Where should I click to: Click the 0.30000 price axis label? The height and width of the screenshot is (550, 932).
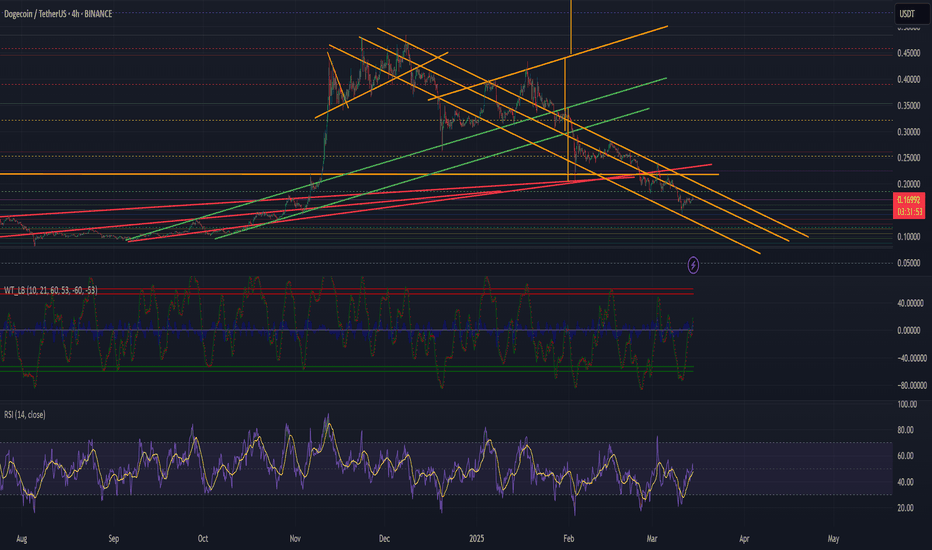908,132
